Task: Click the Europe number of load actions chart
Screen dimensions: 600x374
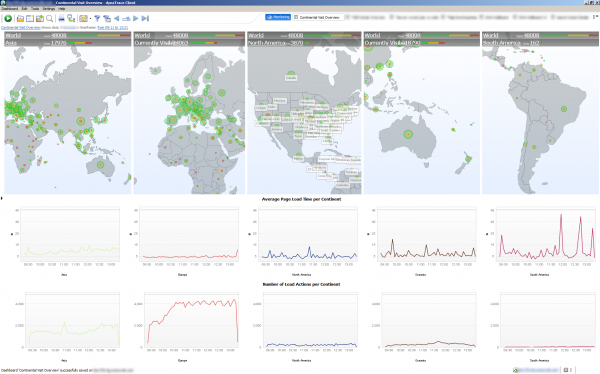Action: [x=191, y=320]
